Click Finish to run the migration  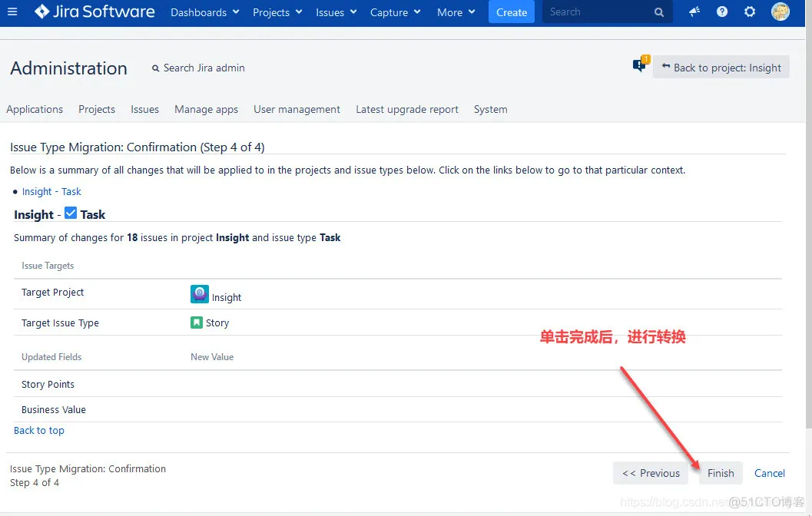(x=721, y=473)
